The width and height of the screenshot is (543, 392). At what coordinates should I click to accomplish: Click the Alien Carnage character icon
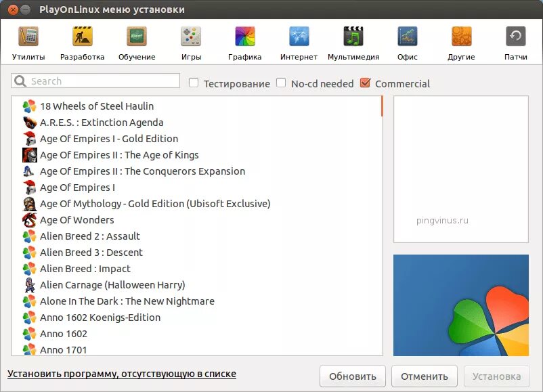point(30,285)
